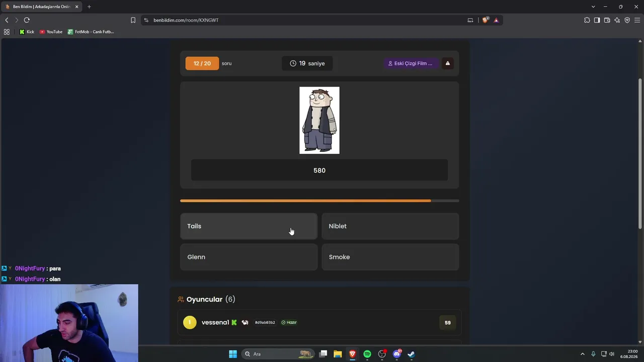This screenshot has height=362, width=644.
Task: Open the tab search dropdown arrow
Action: (593, 7)
